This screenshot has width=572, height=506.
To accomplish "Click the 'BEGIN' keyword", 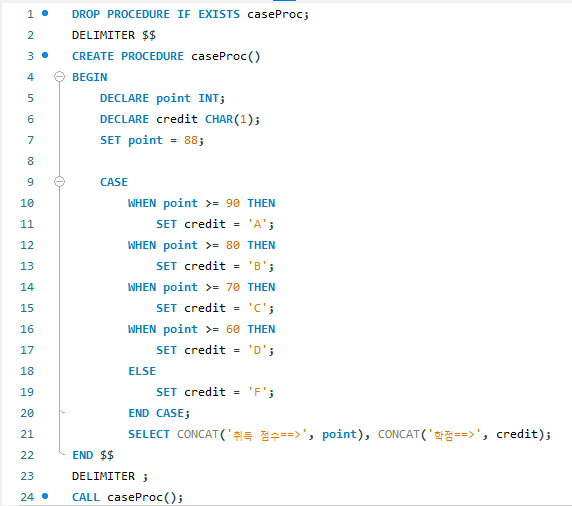I will (x=90, y=77).
